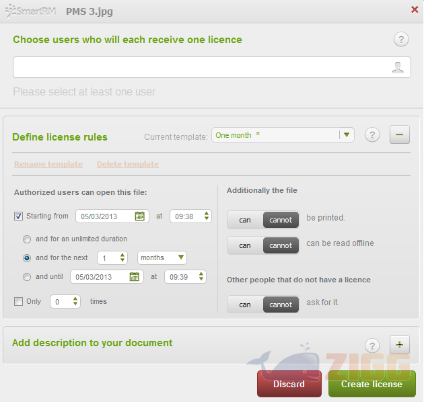
Task: Toggle the Starting from checkbox
Action: point(18,216)
